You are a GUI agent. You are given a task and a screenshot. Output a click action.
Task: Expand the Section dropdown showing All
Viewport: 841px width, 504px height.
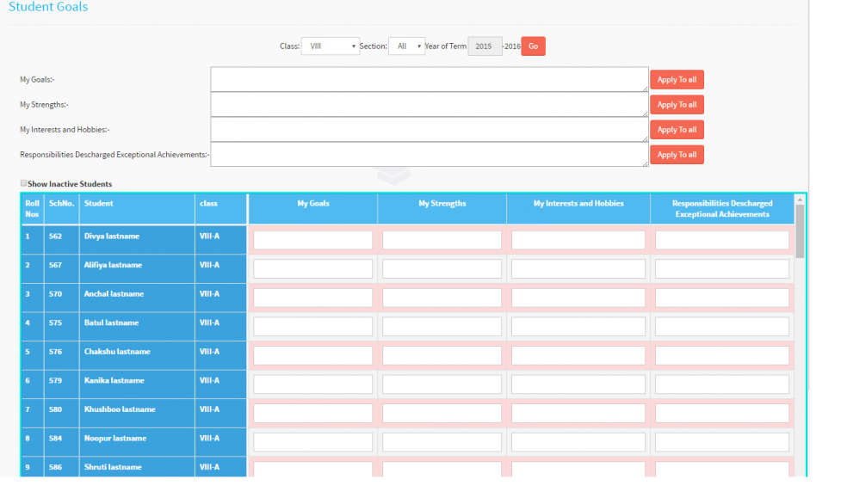pyautogui.click(x=406, y=46)
